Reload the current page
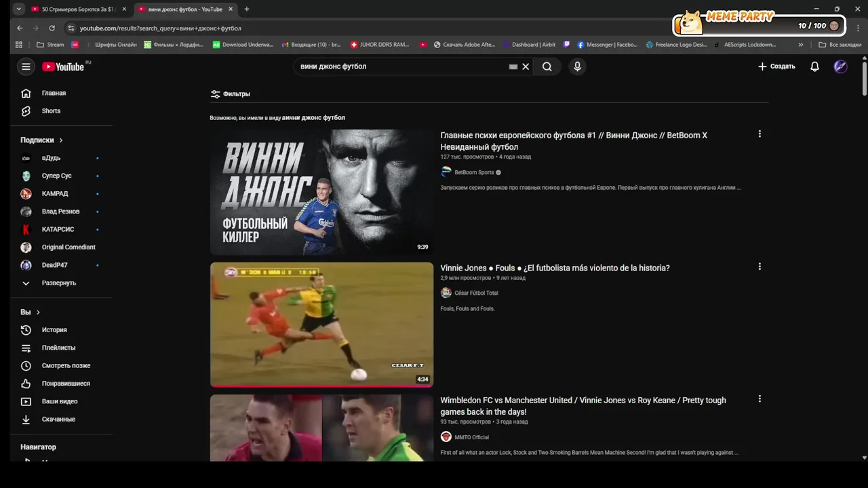Viewport: 868px width, 488px height. click(x=52, y=28)
